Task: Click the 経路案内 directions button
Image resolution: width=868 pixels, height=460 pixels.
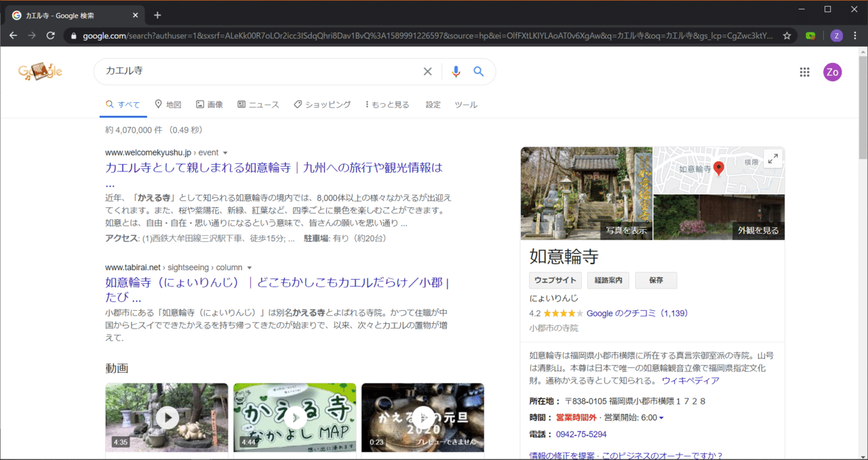Action: [x=608, y=280]
